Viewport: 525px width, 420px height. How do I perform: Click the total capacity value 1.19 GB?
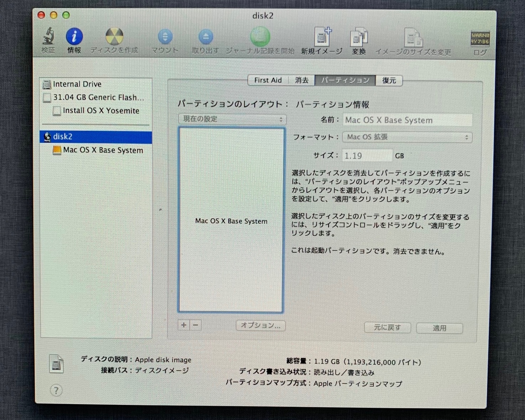[x=367, y=362]
